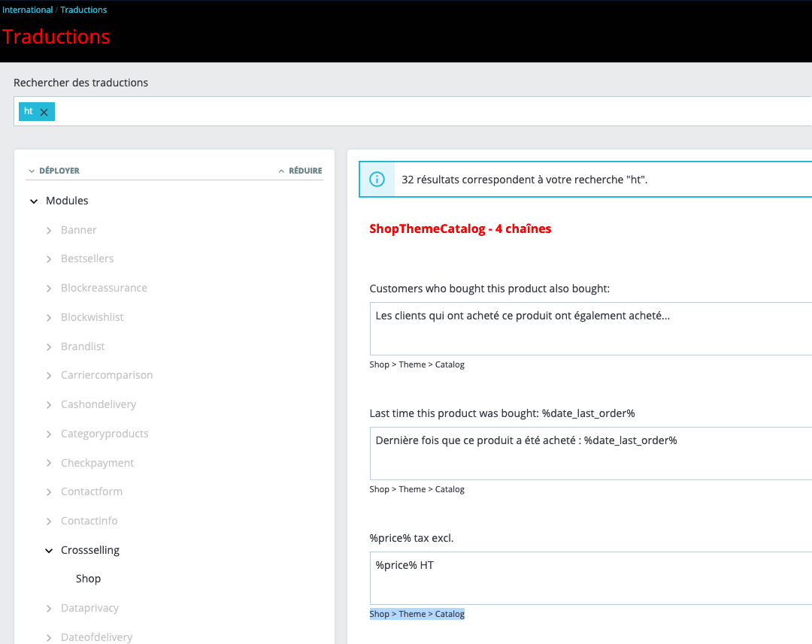Click the "ShopThemeCatalog - 4 chaînes" heading
The width and height of the screenshot is (812, 644).
[460, 228]
